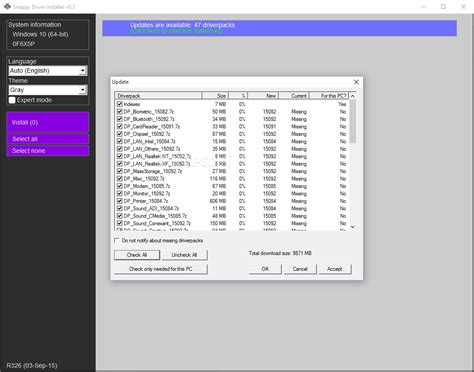Image resolution: width=474 pixels, height=372 pixels.
Task: Click the 150 MB size value
Action: coord(218,223)
